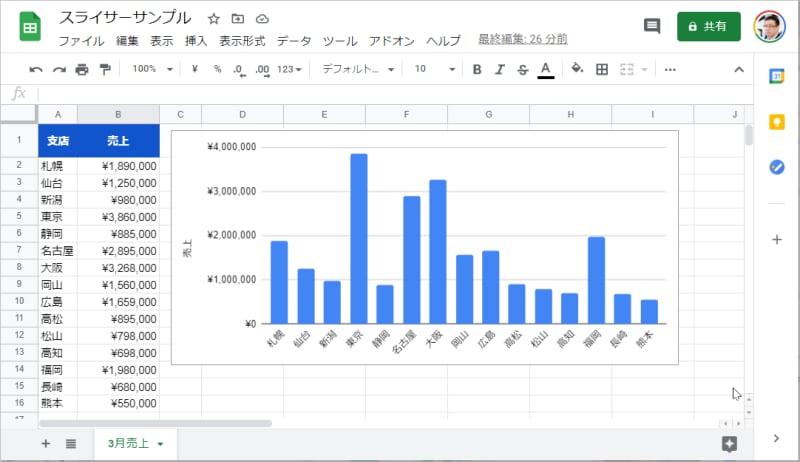Screen dimensions: 800x462
Task: Select the 支店 header cell
Action: [58, 140]
